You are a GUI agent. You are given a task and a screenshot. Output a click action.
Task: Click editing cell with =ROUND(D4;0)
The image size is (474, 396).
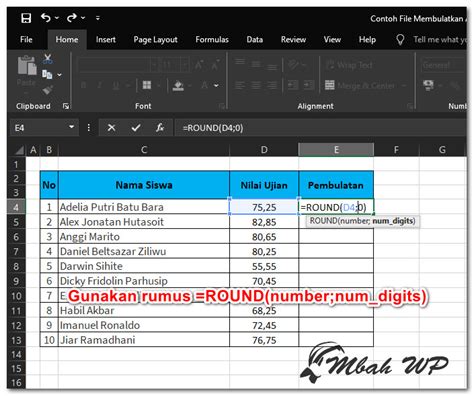[x=336, y=207]
